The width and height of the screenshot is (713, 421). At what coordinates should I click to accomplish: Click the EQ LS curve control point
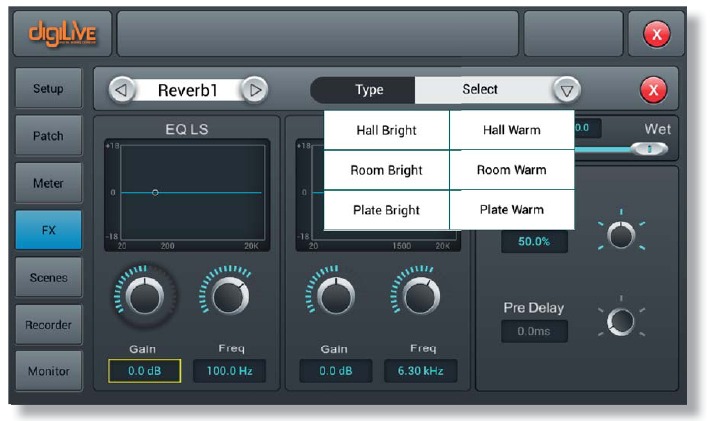[x=155, y=193]
